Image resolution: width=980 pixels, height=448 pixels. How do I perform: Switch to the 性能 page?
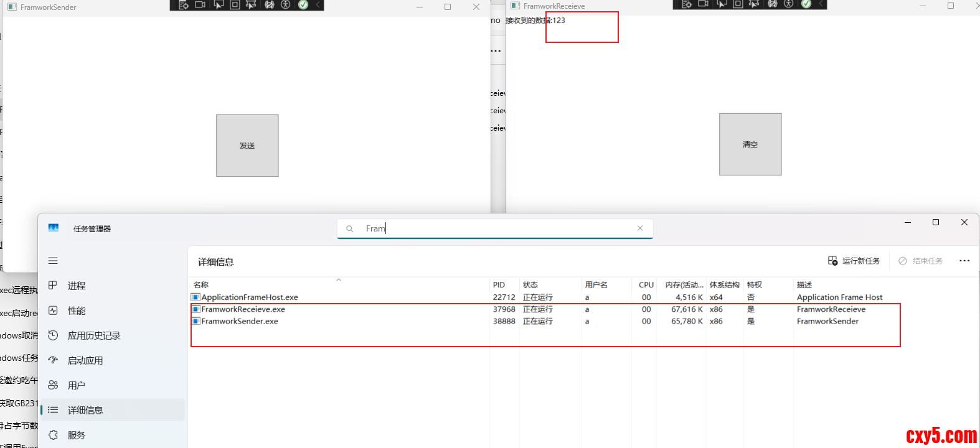coord(77,310)
